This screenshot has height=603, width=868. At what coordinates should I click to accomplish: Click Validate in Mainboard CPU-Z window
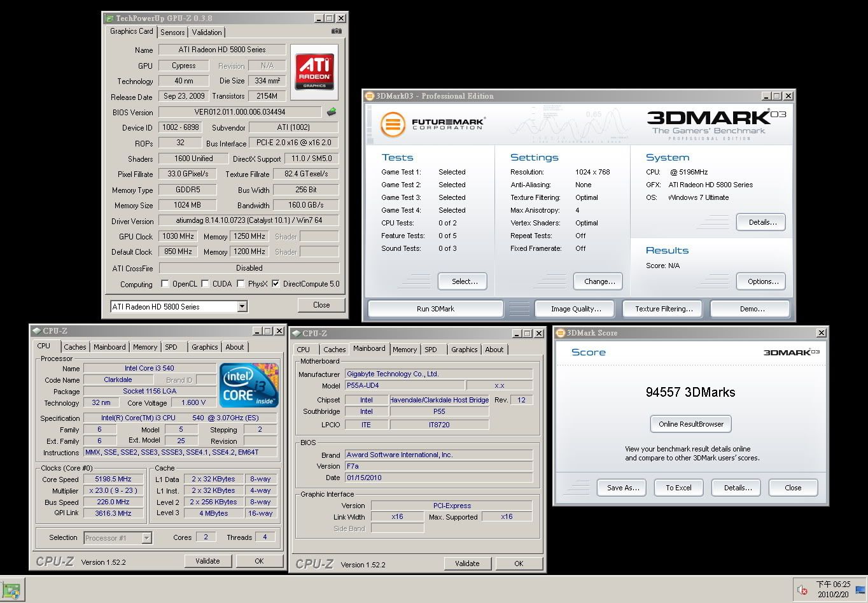[467, 564]
